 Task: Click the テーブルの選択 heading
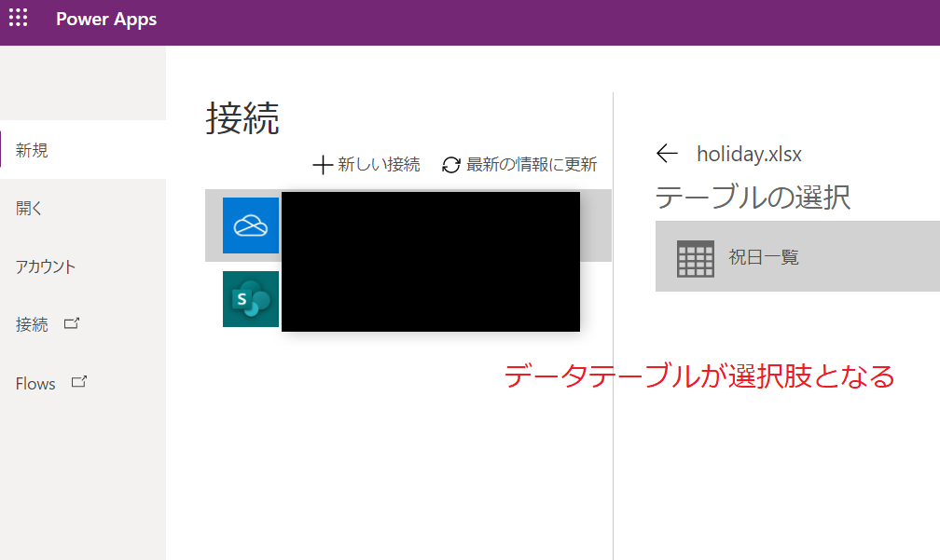coord(753,197)
